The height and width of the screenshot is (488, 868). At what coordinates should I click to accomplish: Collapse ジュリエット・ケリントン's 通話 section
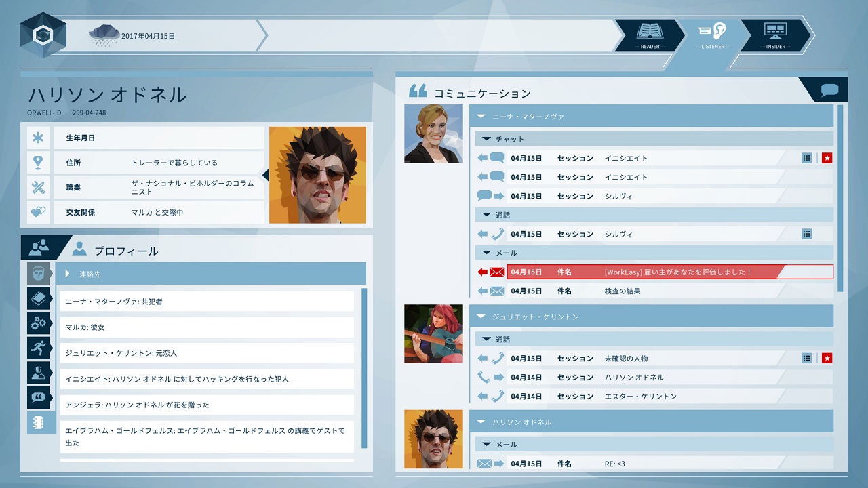486,339
